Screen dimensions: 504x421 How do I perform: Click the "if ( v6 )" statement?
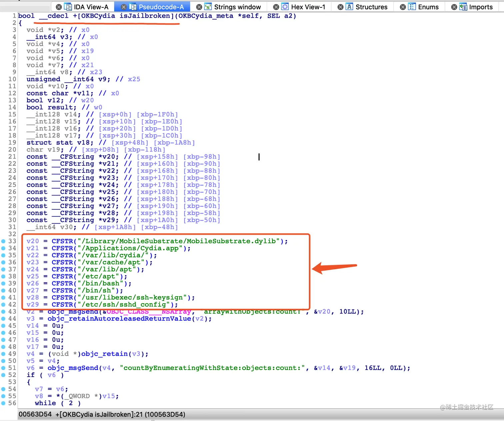(45, 375)
